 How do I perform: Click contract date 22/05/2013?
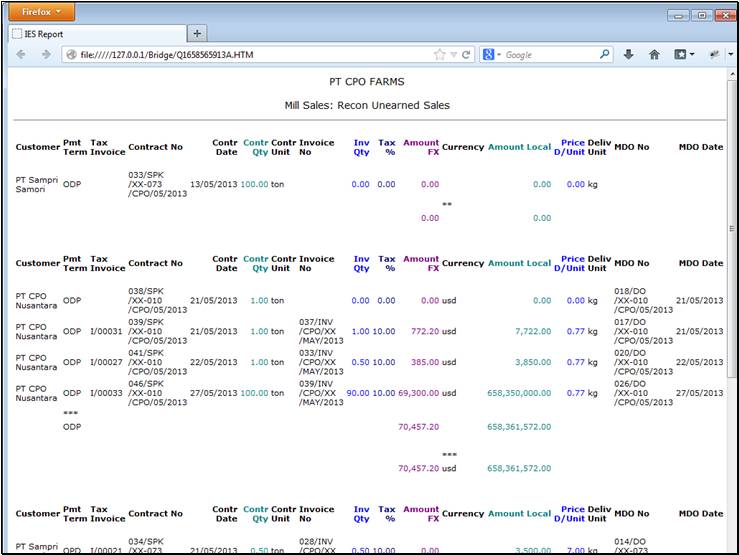coord(213,362)
